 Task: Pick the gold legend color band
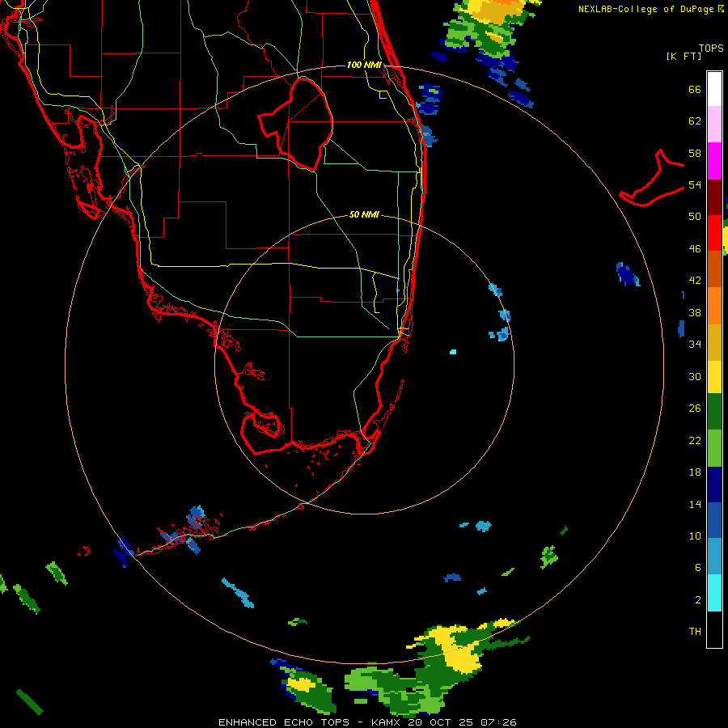pos(714,342)
